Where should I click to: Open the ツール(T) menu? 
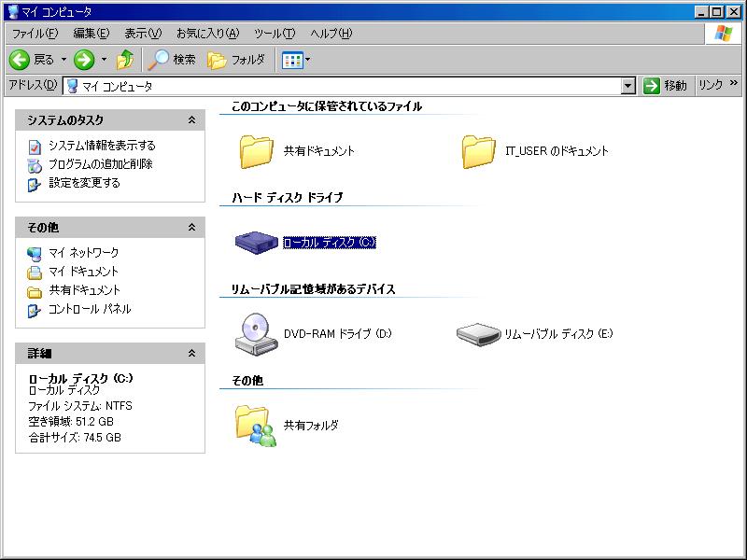[x=275, y=34]
